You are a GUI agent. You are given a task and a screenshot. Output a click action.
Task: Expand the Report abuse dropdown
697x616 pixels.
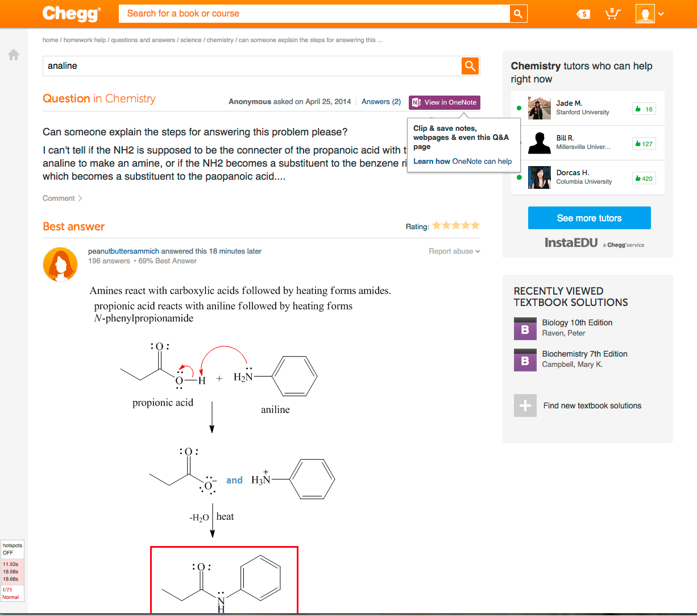[454, 251]
